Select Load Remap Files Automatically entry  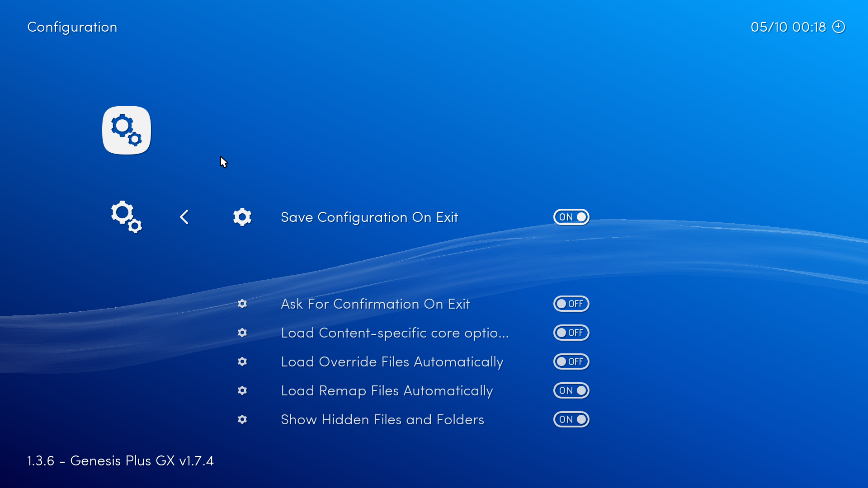click(387, 391)
